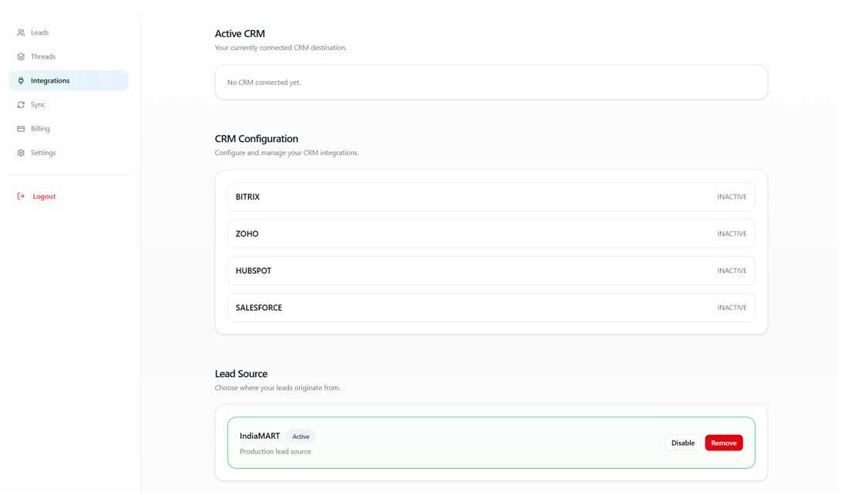Click the Settings gear icon
The image size is (868, 495).
point(21,153)
